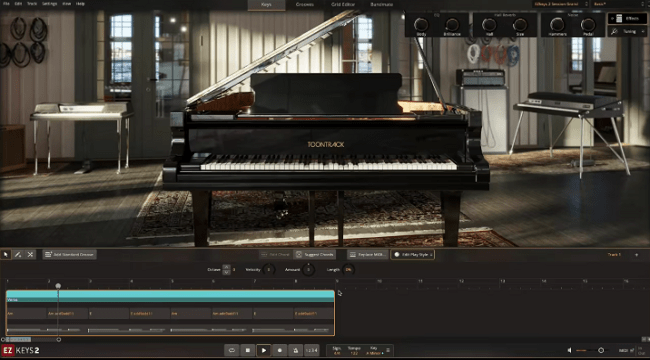Viewport: 650px width, 360px height.
Task: Turn the Brilliance EQ knob
Action: 452,24
